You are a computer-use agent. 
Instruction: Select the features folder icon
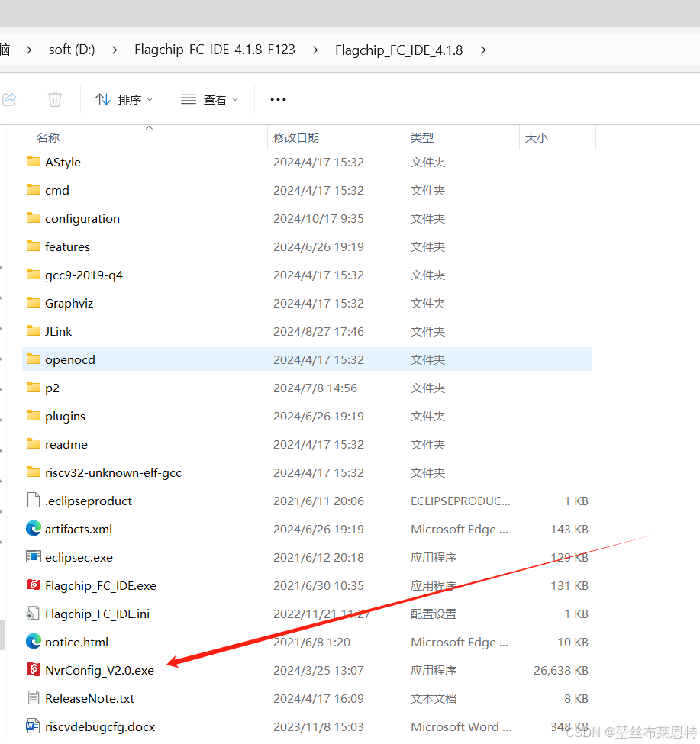point(34,246)
